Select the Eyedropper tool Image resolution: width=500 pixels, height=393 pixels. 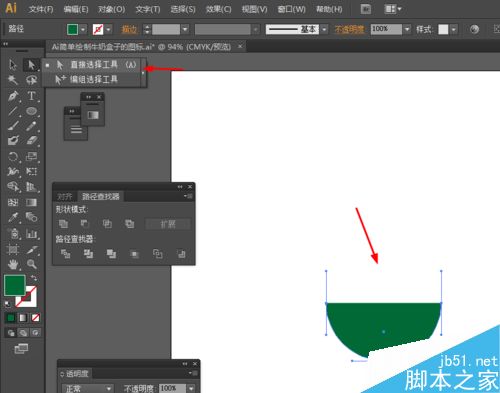pos(13,218)
